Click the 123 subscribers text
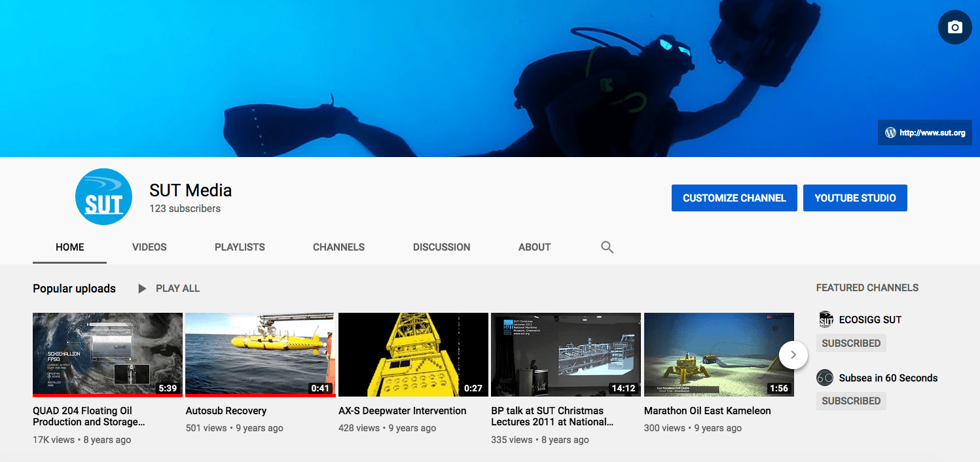Viewport: 980px width, 462px height. pyautogui.click(x=185, y=209)
